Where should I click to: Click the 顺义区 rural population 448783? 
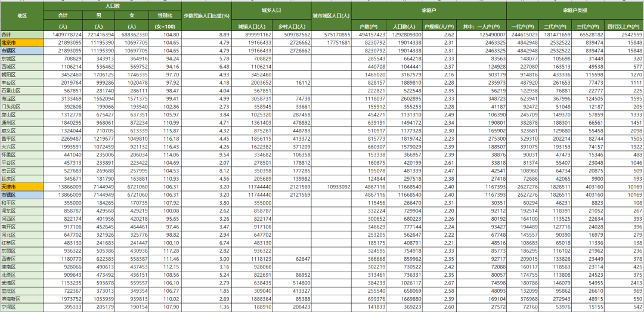(292, 131)
